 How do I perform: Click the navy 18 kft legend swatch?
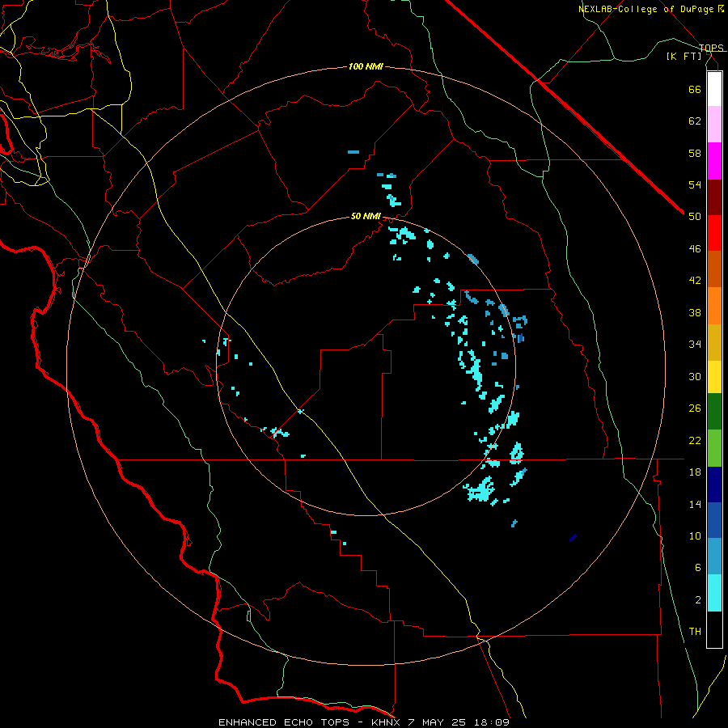[x=714, y=485]
